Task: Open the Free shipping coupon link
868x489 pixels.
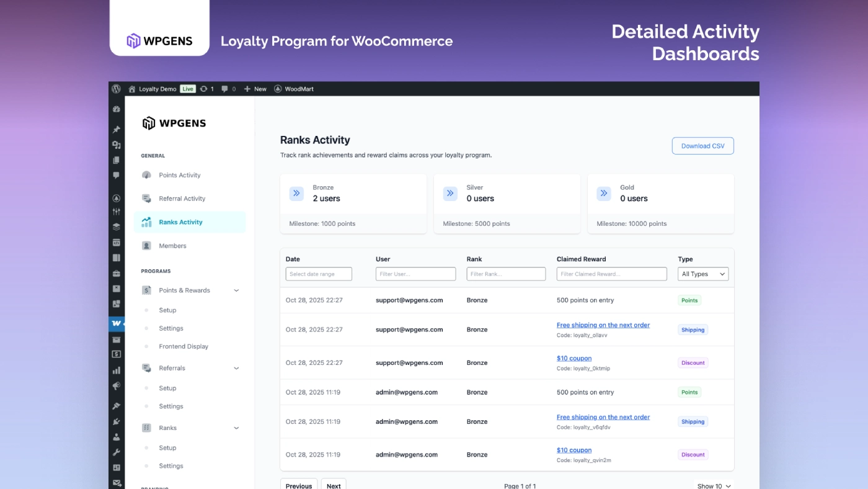Action: tap(603, 325)
